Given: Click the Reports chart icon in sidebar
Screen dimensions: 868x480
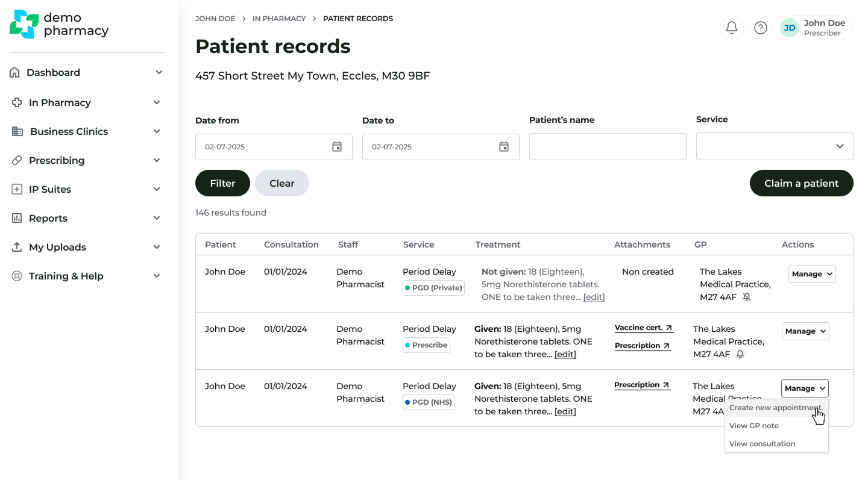Looking at the screenshot, I should tap(17, 218).
